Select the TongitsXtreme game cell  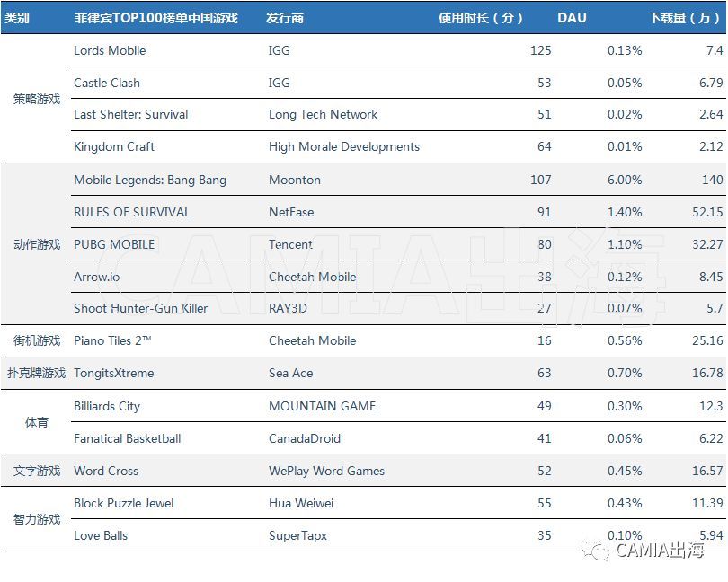point(113,373)
